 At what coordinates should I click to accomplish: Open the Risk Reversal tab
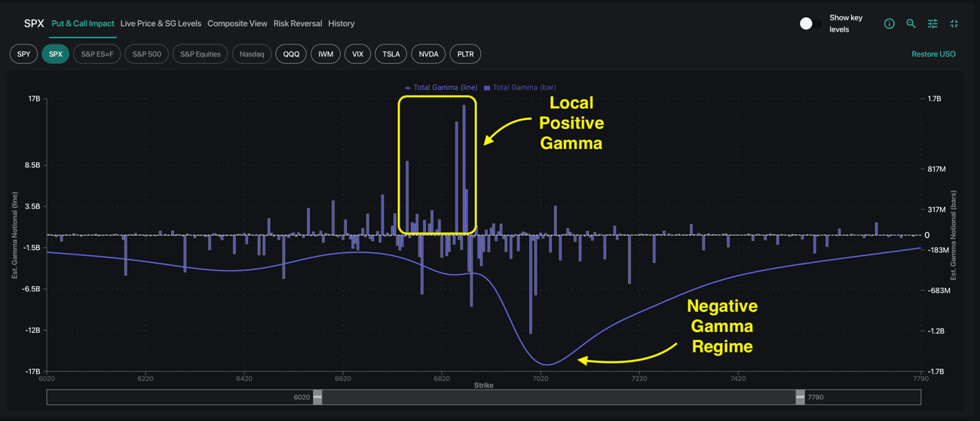[297, 24]
